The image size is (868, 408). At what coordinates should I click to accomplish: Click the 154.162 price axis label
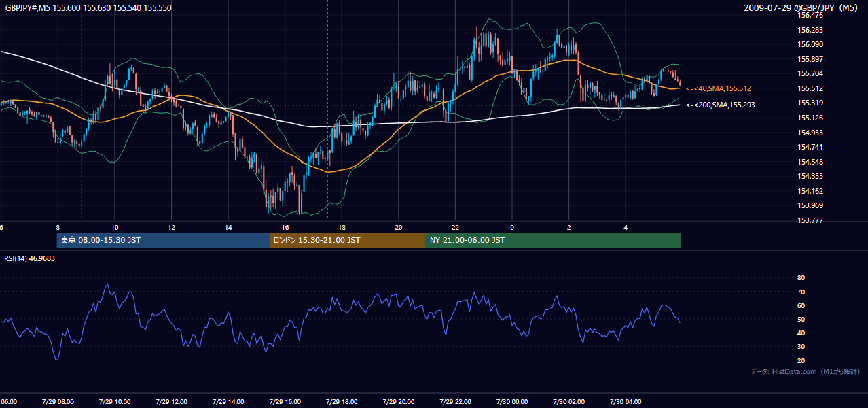(x=812, y=191)
